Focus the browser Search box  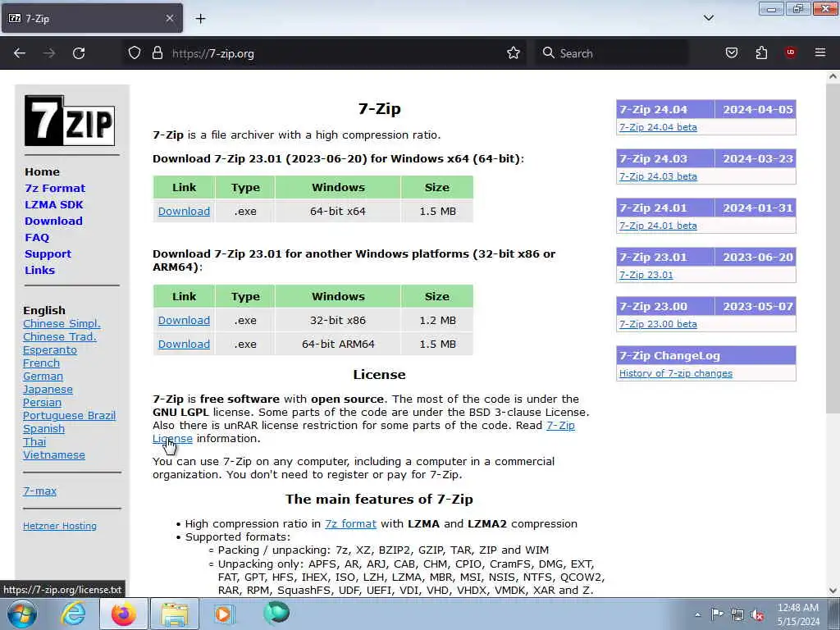[x=610, y=53]
